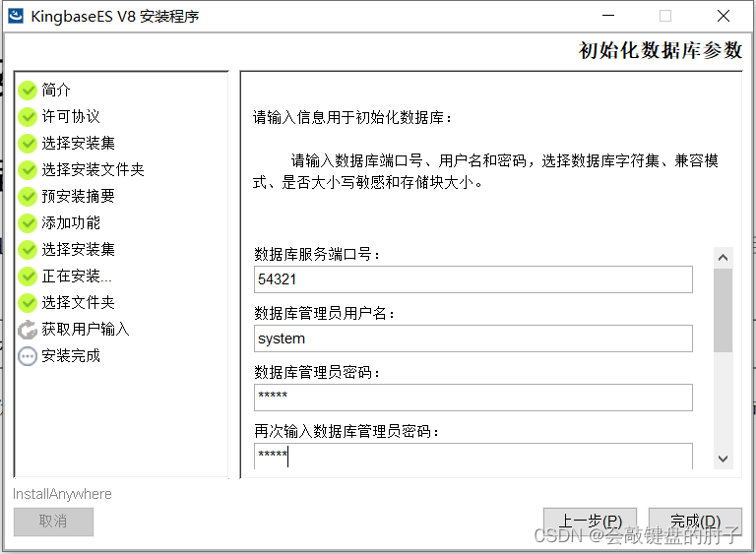The width and height of the screenshot is (756, 554).
Task: Select the 安装完成 step label
Action: (71, 356)
